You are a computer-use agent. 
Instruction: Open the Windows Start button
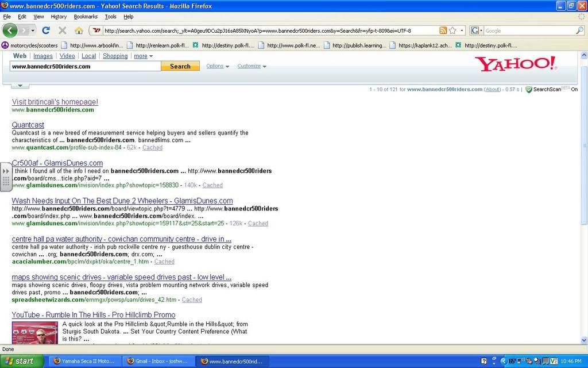coord(22,361)
